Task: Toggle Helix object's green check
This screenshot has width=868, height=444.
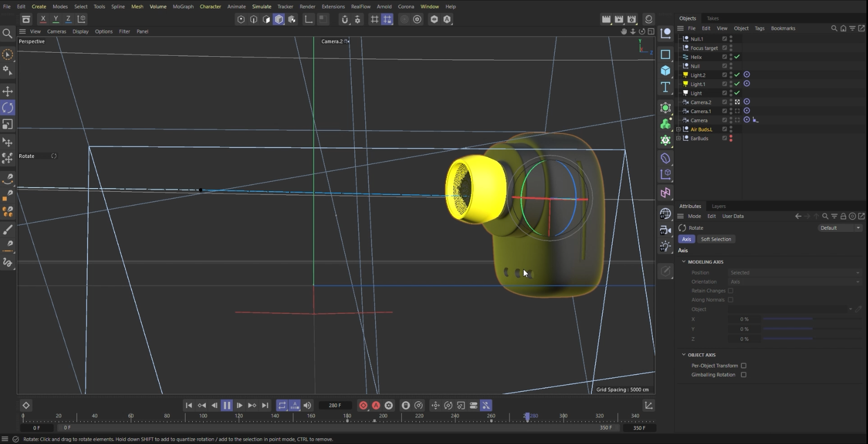Action: (737, 57)
